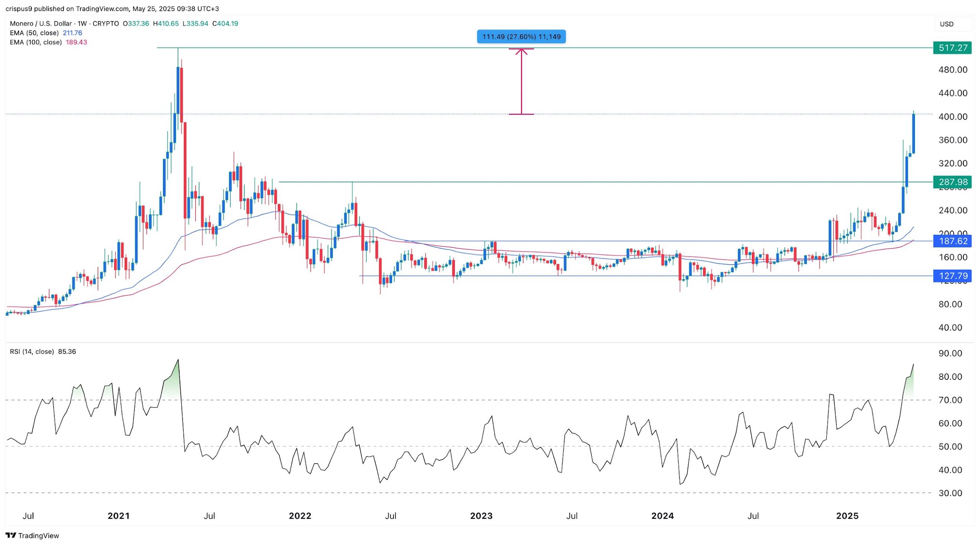Click the latest blue weekly candle
The width and height of the screenshot is (980, 545).
[914, 133]
